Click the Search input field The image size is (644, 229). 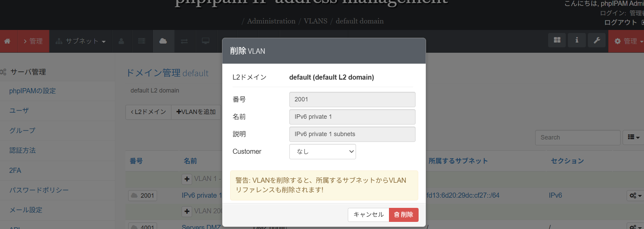coord(578,137)
